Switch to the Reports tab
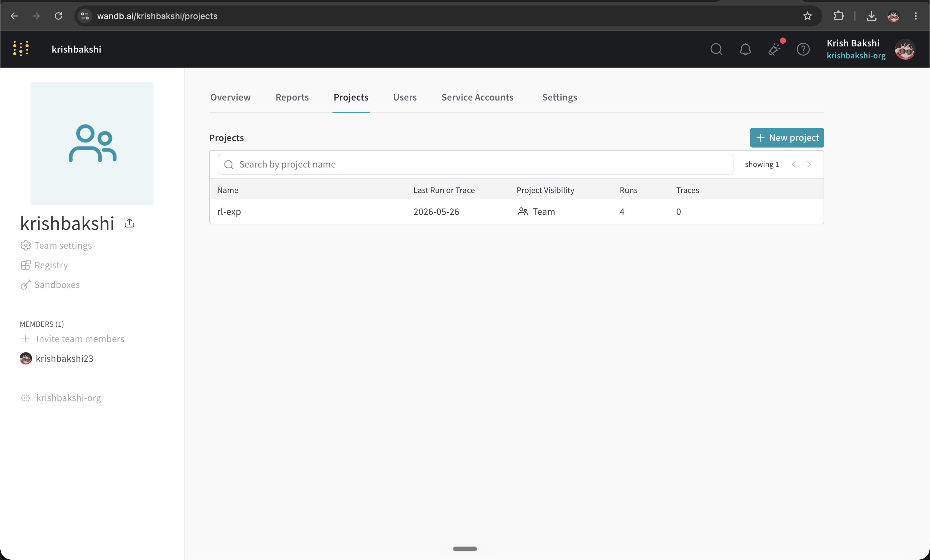 click(x=292, y=97)
